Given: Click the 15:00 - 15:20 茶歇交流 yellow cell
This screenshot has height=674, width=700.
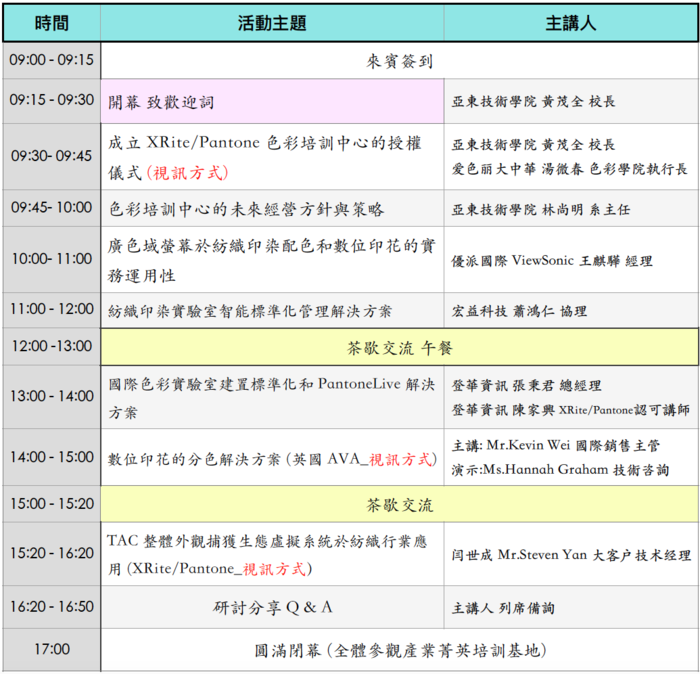Looking at the screenshot, I should click(x=399, y=506).
